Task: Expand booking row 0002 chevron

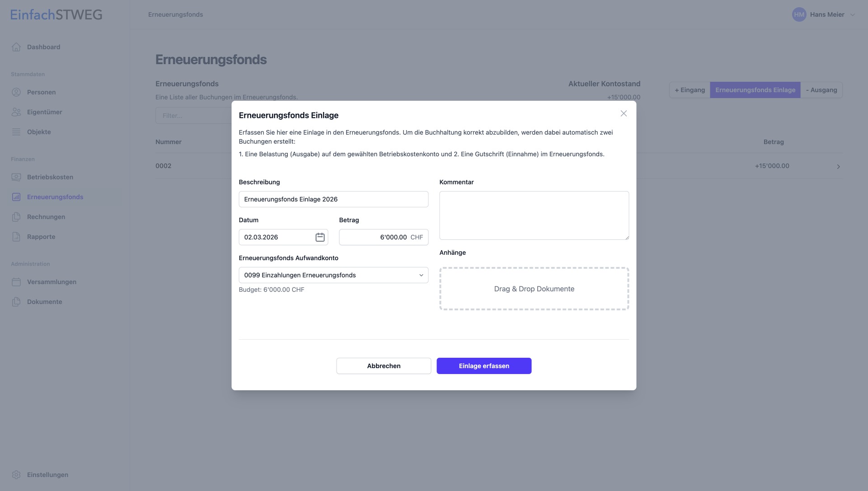Action: point(838,167)
